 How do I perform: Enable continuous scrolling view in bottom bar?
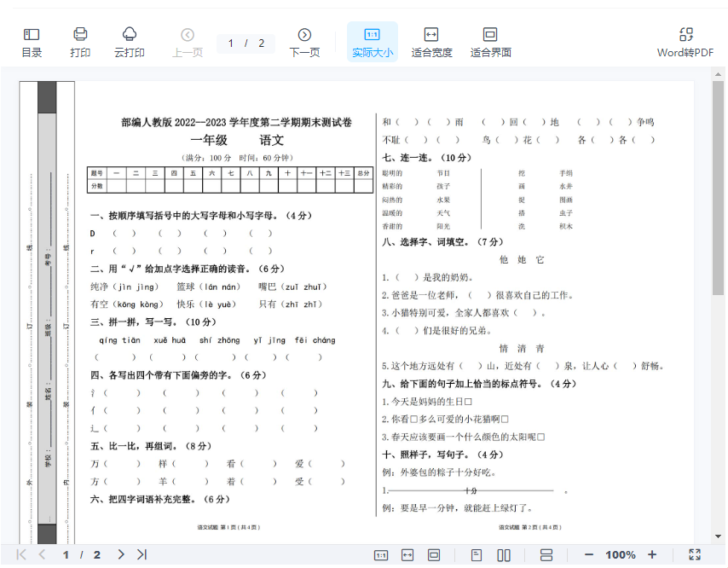[x=546, y=555]
